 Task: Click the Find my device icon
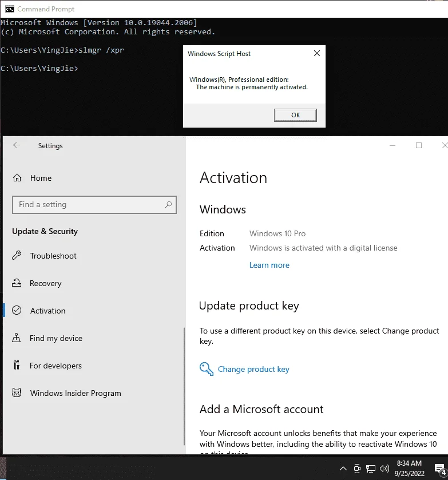click(16, 338)
